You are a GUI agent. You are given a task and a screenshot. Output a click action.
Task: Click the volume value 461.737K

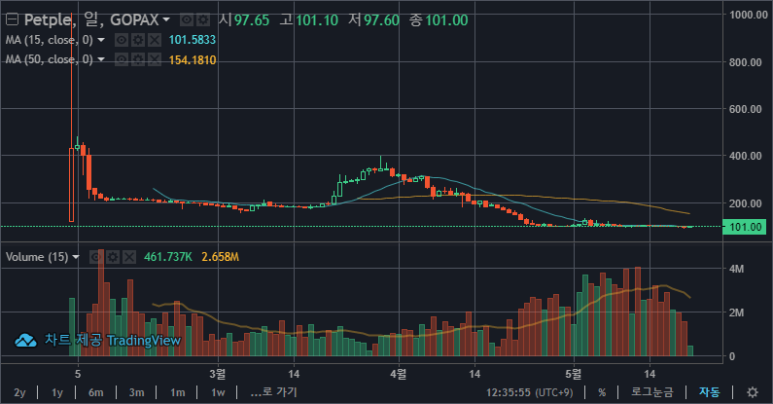[x=168, y=257]
